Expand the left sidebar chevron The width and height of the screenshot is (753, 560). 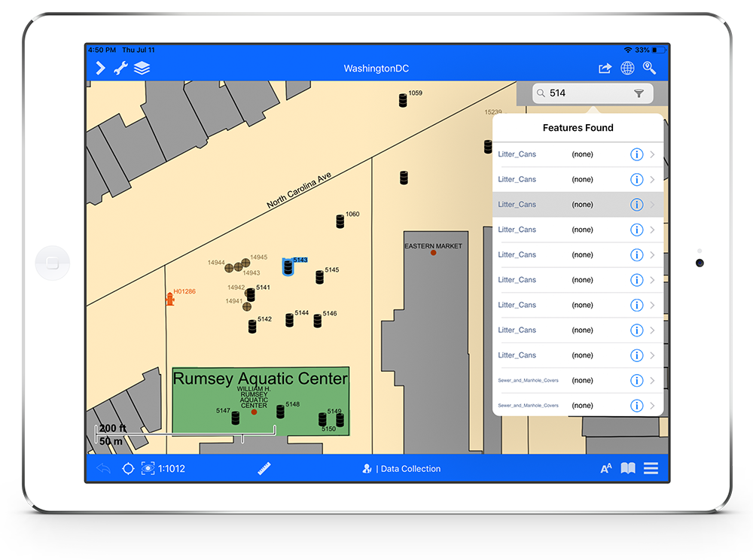tap(100, 68)
